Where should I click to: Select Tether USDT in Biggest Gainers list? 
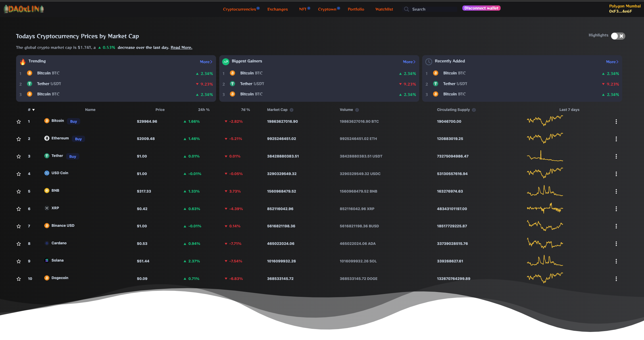pyautogui.click(x=319, y=84)
